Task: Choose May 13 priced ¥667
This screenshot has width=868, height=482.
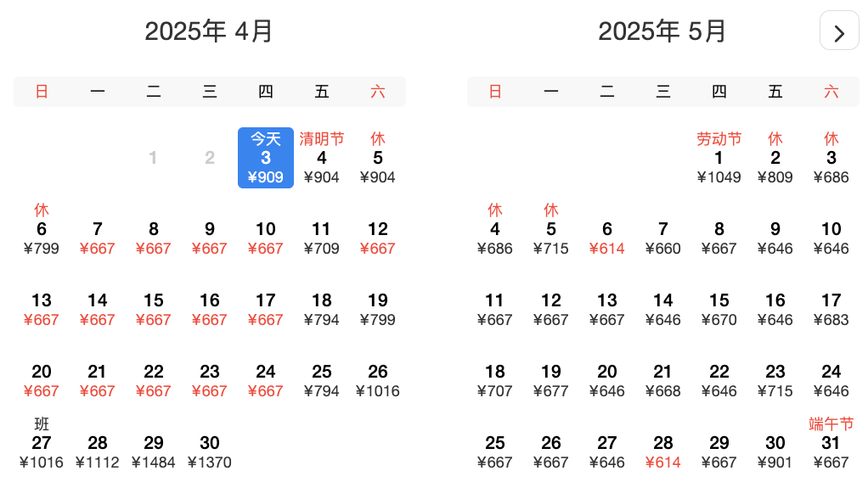Action: click(x=606, y=310)
